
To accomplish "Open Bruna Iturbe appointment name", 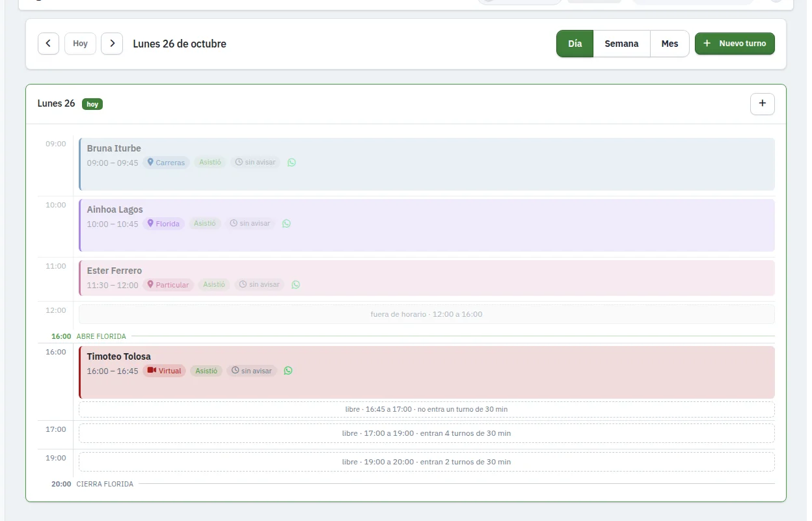I will [114, 148].
